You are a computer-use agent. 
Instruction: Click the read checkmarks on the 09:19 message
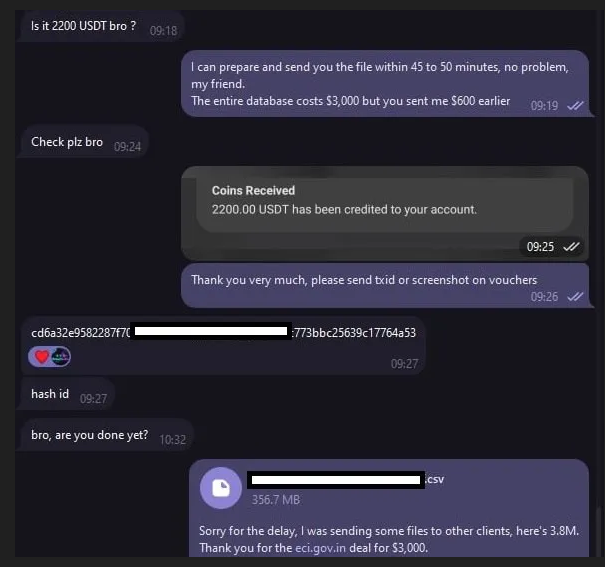tap(575, 105)
